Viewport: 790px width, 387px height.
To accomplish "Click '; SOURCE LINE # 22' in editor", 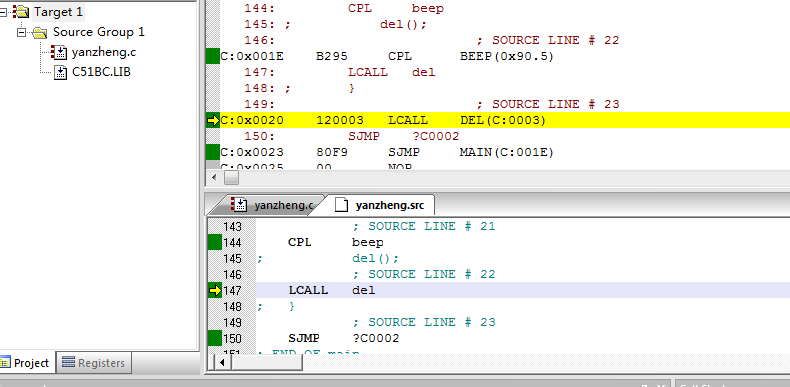I will click(x=424, y=274).
